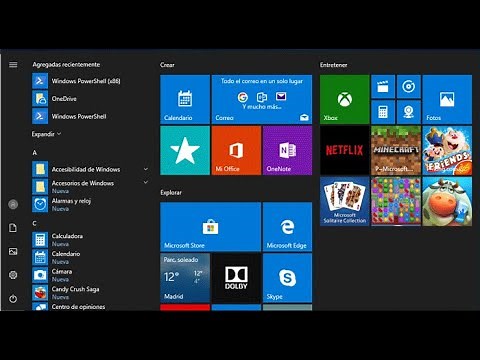Open the hamburger menu icon
480x360 pixels.
pos(13,65)
